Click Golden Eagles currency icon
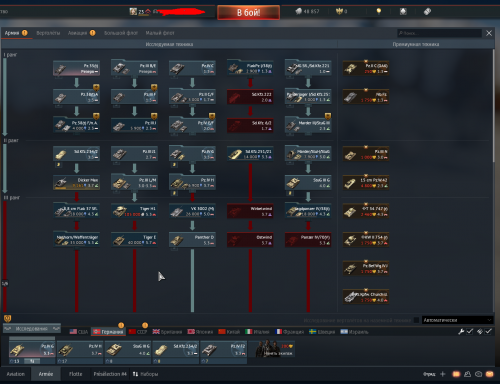The width and height of the screenshot is (500, 384). [339, 11]
